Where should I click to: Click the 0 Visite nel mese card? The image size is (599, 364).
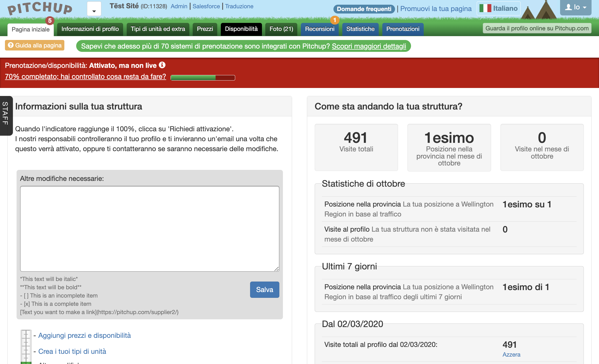coord(542,147)
